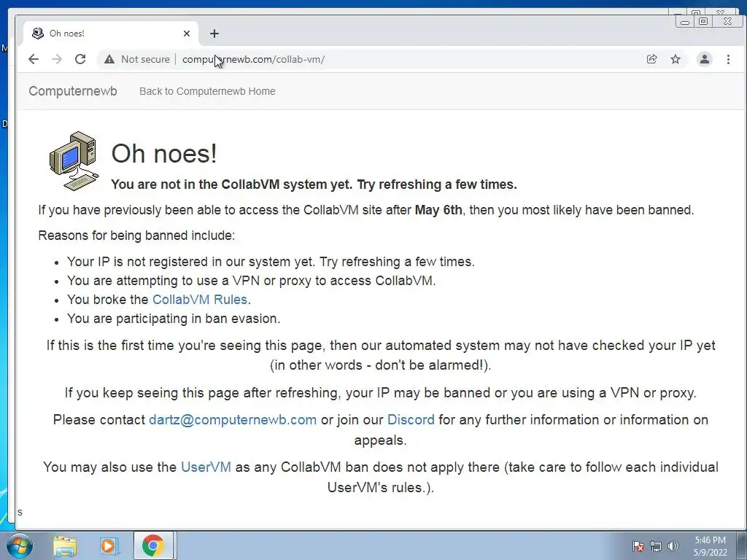Open the Chrome profile avatar
Screen dimensions: 747x560
705,59
